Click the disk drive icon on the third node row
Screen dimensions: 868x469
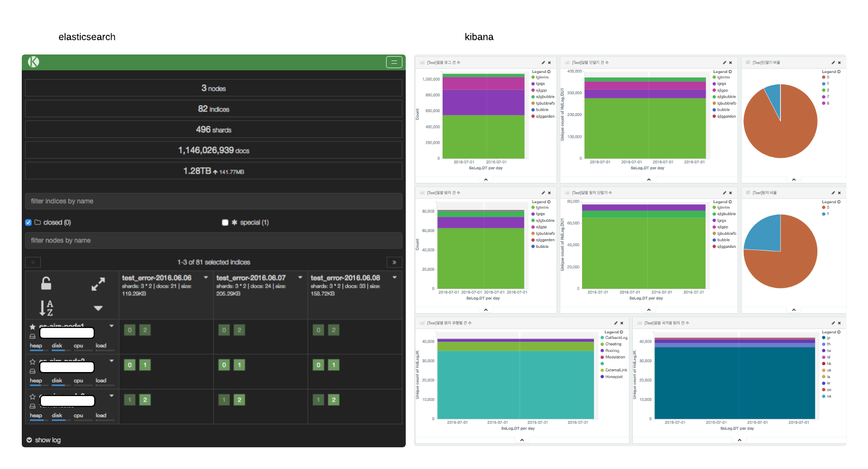(x=33, y=406)
